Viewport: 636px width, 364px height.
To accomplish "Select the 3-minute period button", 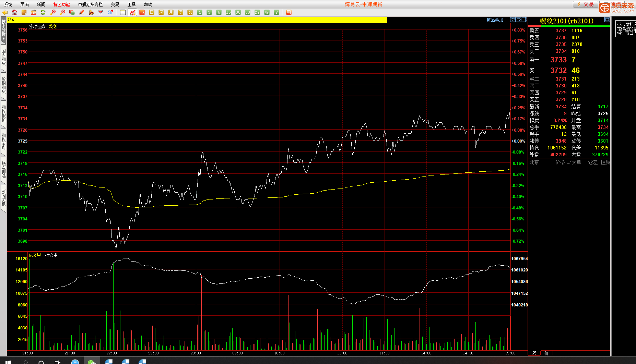I will click(x=209, y=12).
